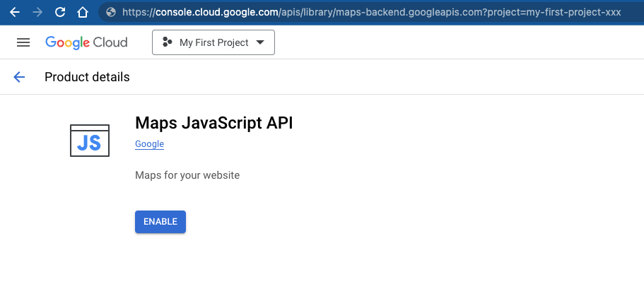The width and height of the screenshot is (644, 284).
Task: Open the Google publisher link
Action: tap(149, 144)
